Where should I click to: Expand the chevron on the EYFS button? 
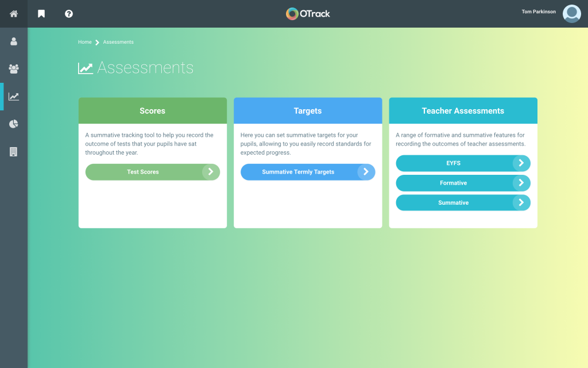coord(521,163)
